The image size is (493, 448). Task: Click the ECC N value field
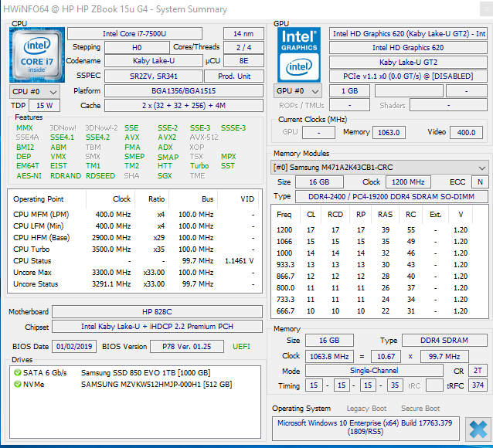pos(480,182)
